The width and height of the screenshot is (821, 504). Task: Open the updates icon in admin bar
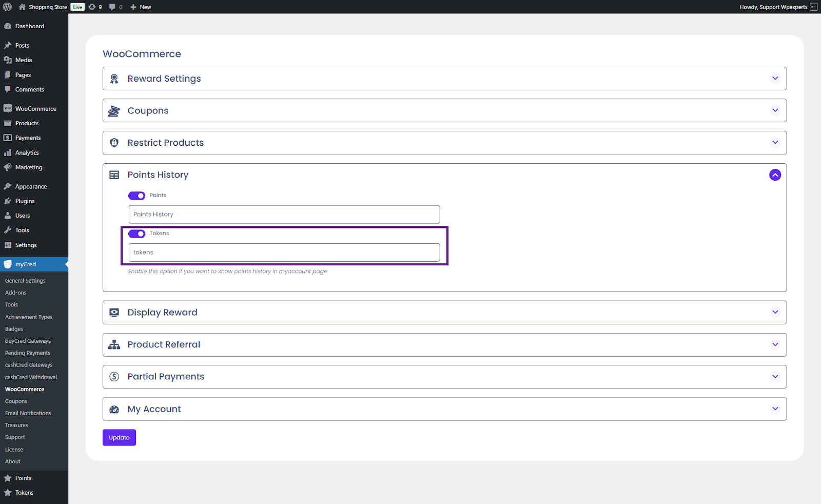[x=92, y=7]
